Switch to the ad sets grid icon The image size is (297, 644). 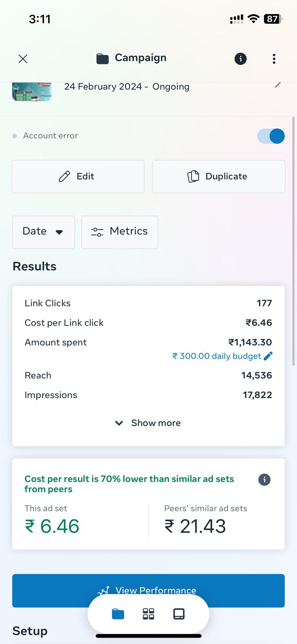(148, 614)
